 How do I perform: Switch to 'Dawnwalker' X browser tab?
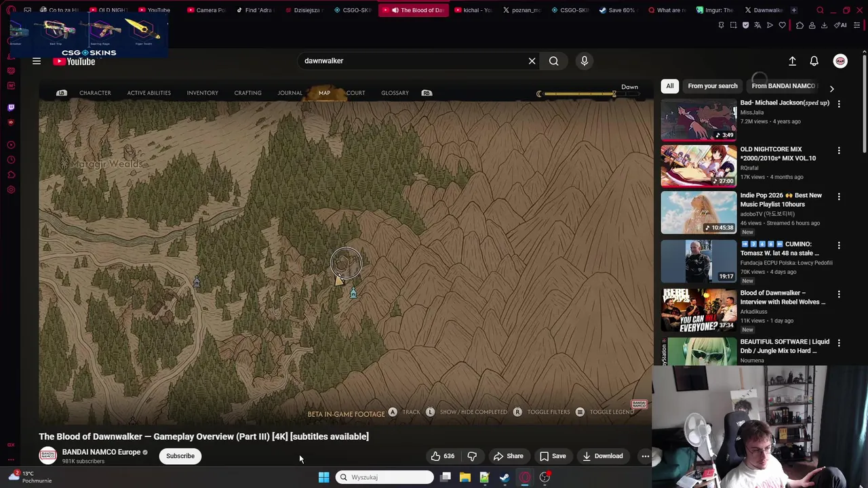tap(763, 10)
